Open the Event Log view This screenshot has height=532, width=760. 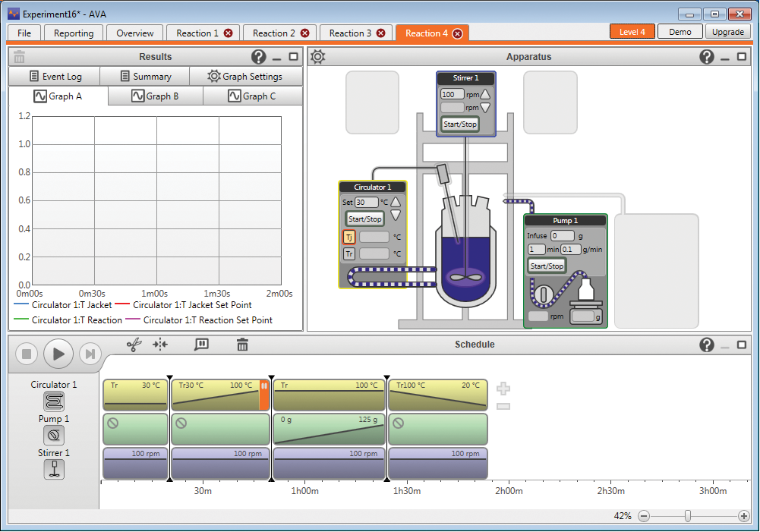pyautogui.click(x=55, y=77)
